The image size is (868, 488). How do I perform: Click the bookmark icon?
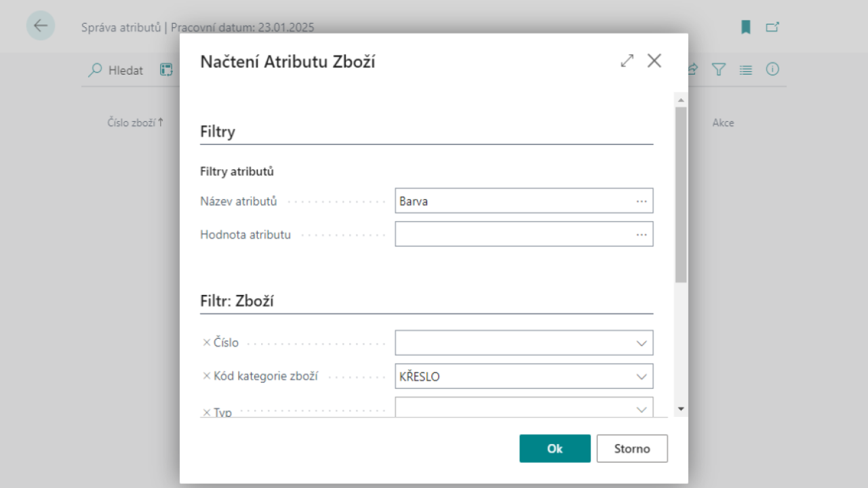coord(745,27)
